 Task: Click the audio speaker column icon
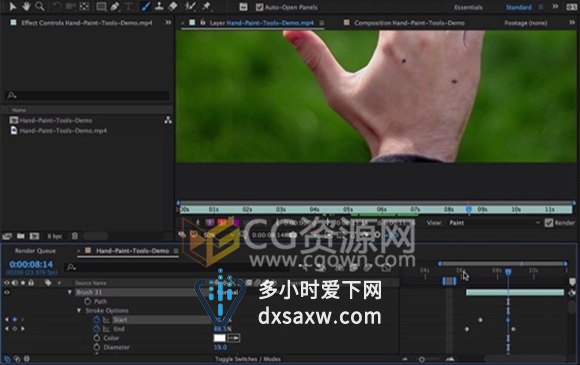[15, 283]
